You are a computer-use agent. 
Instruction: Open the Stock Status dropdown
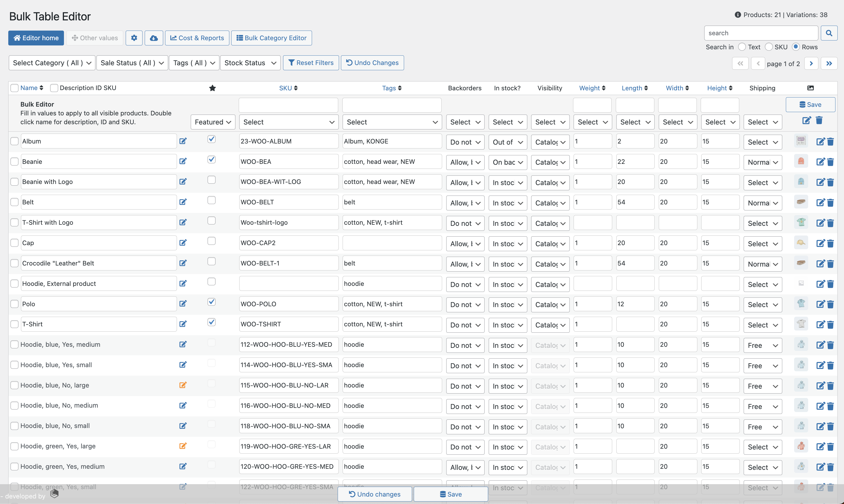[x=250, y=63]
